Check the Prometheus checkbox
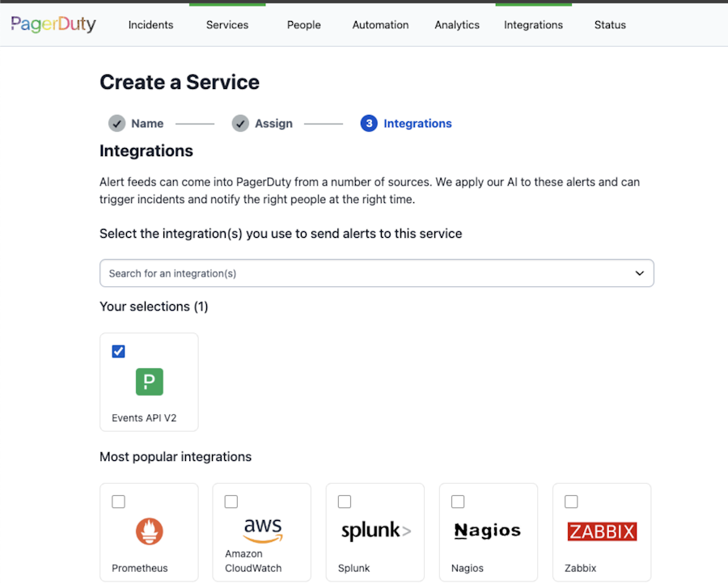The width and height of the screenshot is (728, 584). click(118, 501)
